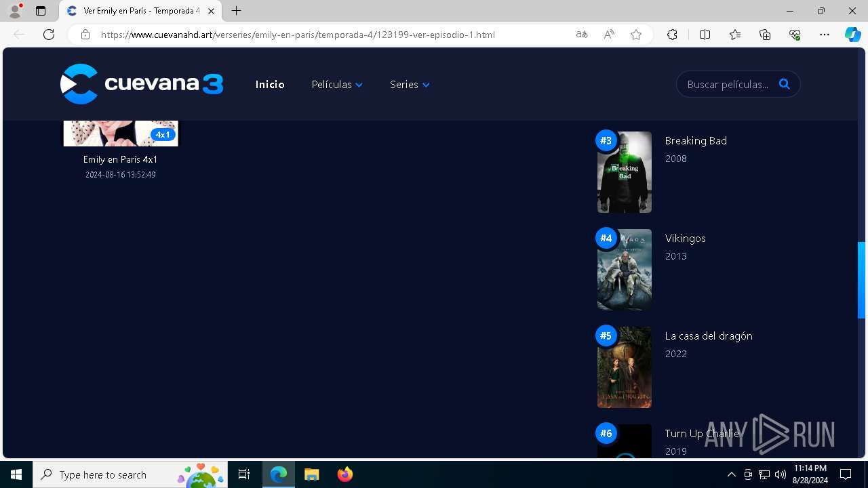Screen dimensions: 868x488
Task: Click the #4 ranking badge
Action: (606, 238)
